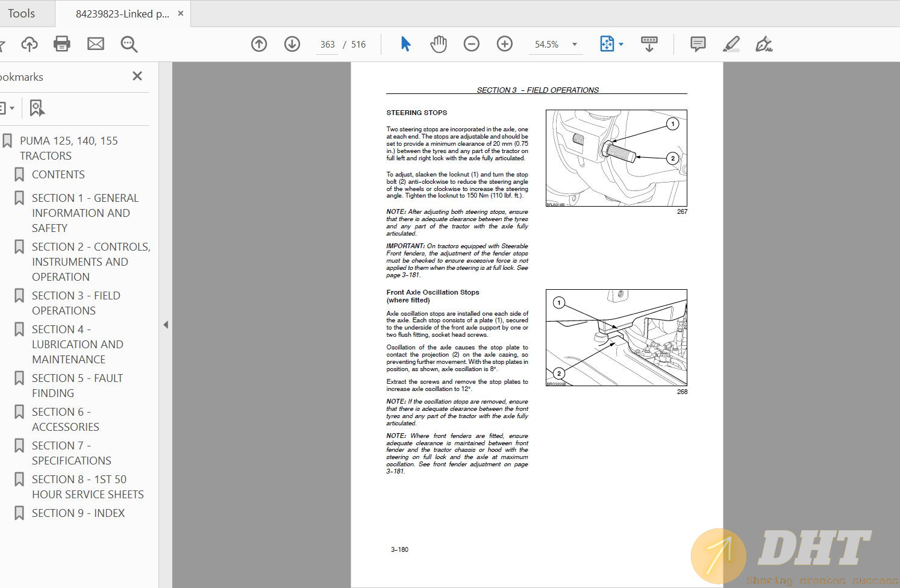Open the page fit options arrow
Image resolution: width=900 pixels, height=588 pixels.
click(x=621, y=44)
